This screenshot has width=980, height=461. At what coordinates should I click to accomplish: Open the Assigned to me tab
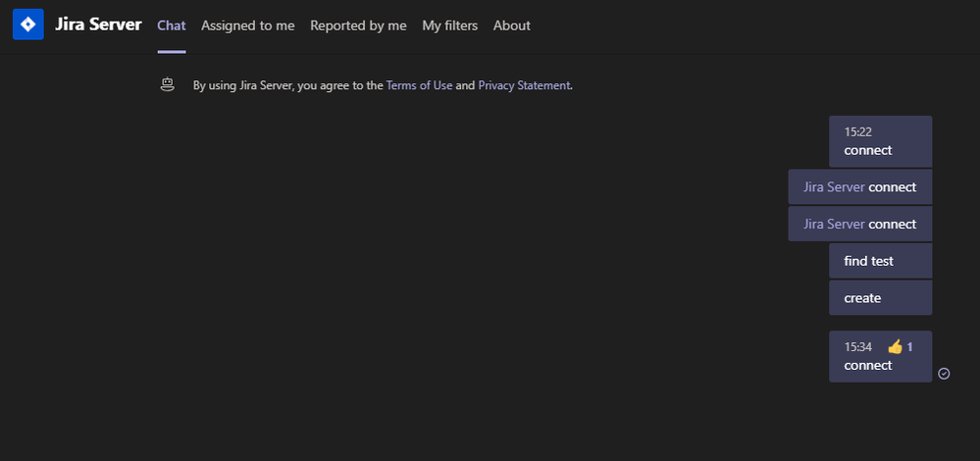(x=247, y=26)
